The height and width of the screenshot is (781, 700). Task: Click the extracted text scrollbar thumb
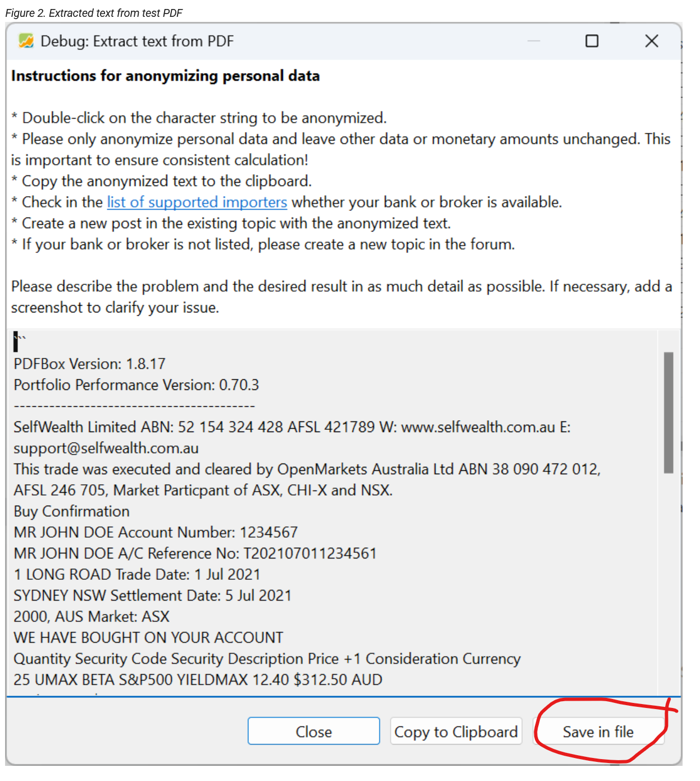coord(668,412)
